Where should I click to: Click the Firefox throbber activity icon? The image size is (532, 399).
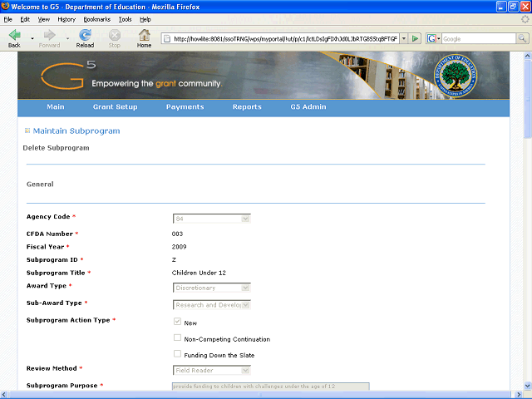(525, 19)
